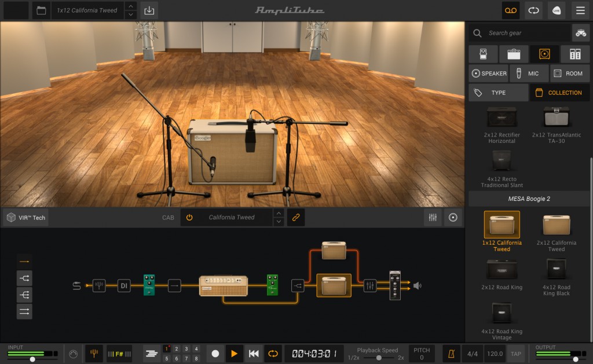This screenshot has height=364, width=593.
Task: Select the SPEAKER tab
Action: (x=489, y=73)
